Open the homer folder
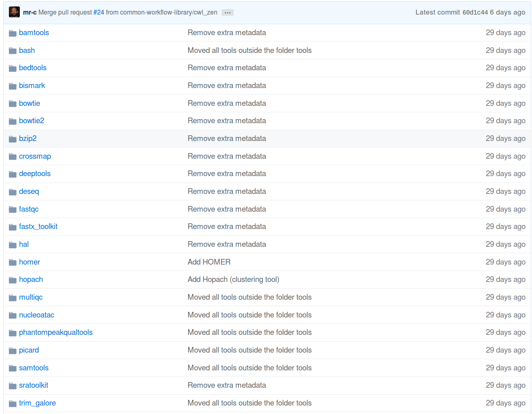The width and height of the screenshot is (532, 414). (30, 262)
